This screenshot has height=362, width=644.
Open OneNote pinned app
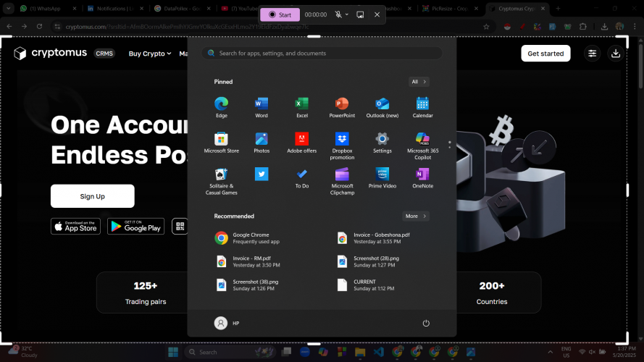tap(422, 178)
